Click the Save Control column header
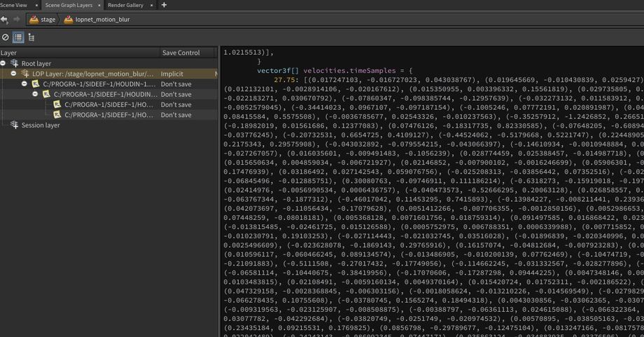This screenshot has height=337, width=644. (180, 53)
